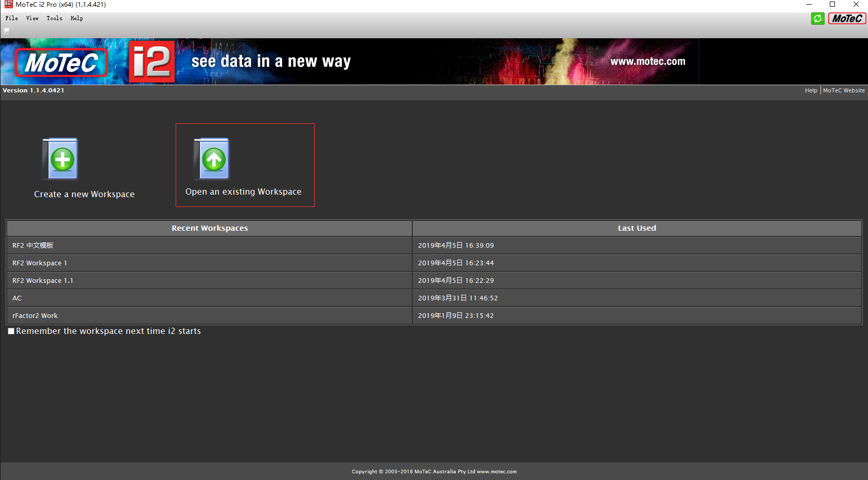868x480 pixels.
Task: Select the RF2 Workspace 1.1 row
Action: pyautogui.click(x=209, y=280)
